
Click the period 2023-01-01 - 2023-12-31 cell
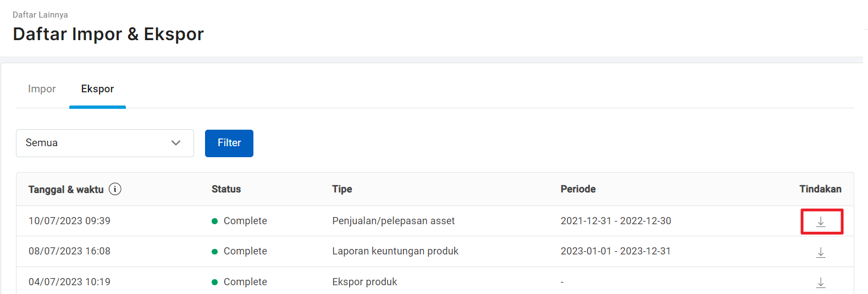[x=615, y=251]
